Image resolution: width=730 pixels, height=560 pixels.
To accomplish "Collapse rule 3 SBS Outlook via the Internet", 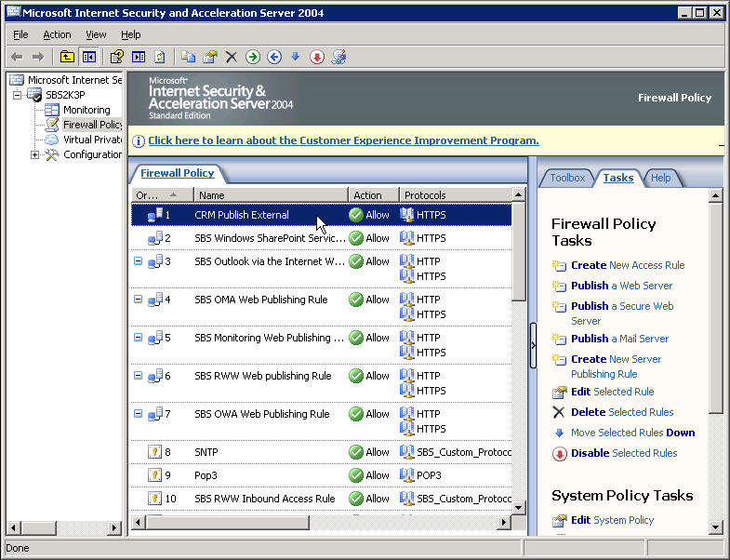I will (x=138, y=260).
